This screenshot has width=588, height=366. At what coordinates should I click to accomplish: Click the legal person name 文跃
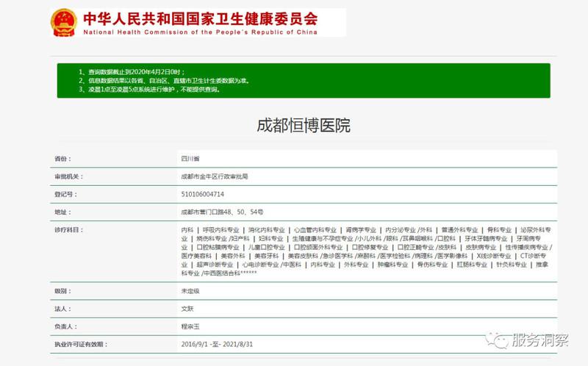(187, 309)
